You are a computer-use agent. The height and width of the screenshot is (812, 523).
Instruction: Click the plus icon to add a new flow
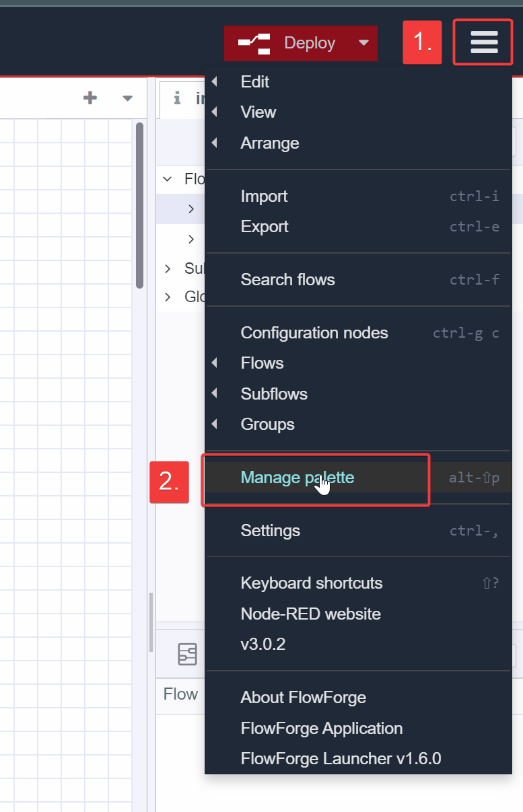90,98
